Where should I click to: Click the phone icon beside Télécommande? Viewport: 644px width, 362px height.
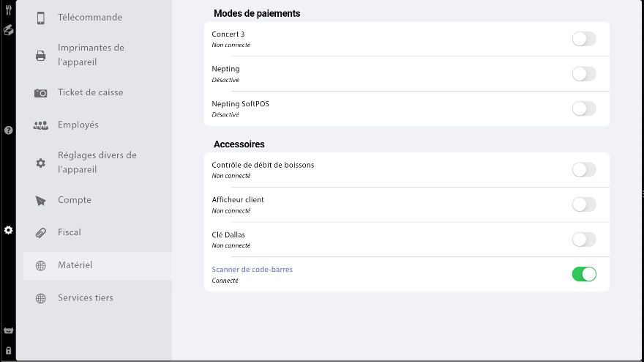point(41,18)
